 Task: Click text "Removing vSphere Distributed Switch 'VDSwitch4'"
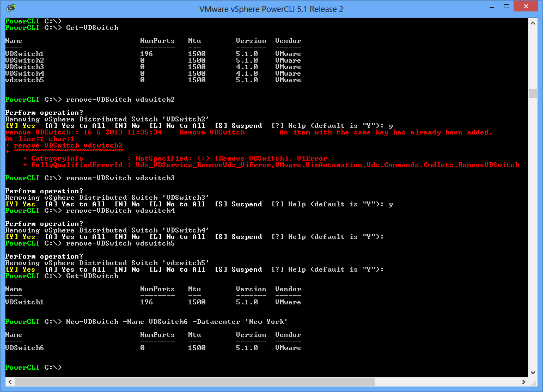(x=107, y=230)
